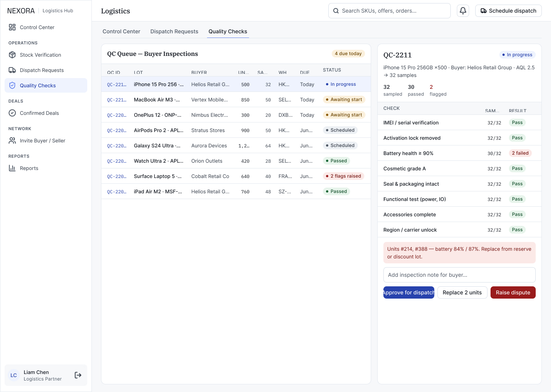Click buyer Cobalt Retail Co in the queue
The height and width of the screenshot is (392, 551).
tap(210, 176)
